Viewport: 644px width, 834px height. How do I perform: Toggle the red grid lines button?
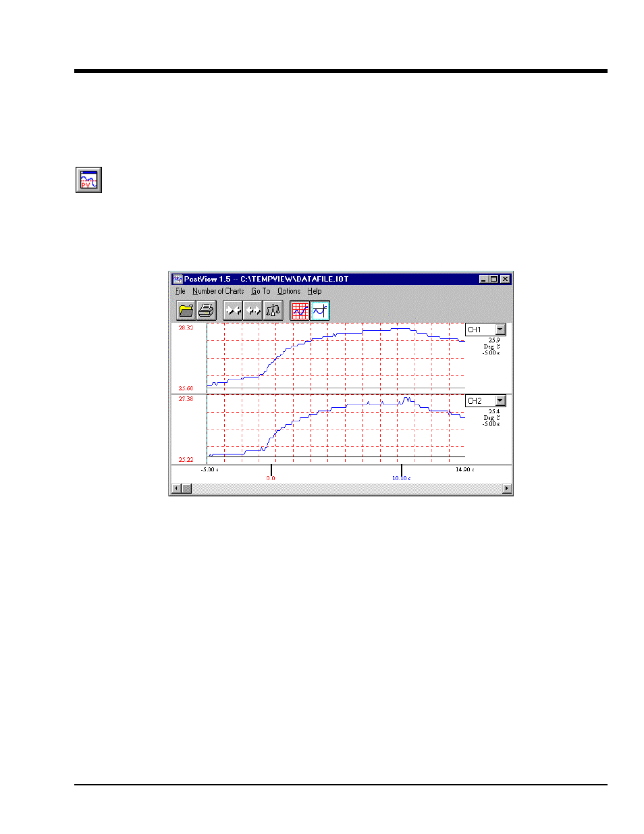[x=300, y=311]
